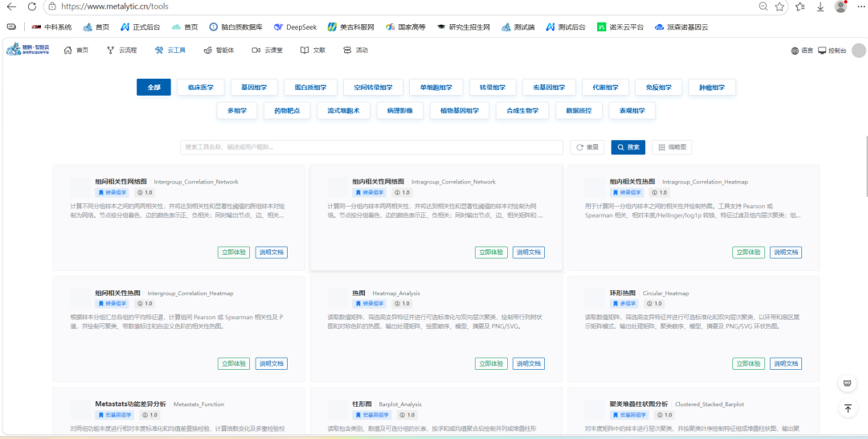Bookmark this page with the star icon

coord(780,6)
